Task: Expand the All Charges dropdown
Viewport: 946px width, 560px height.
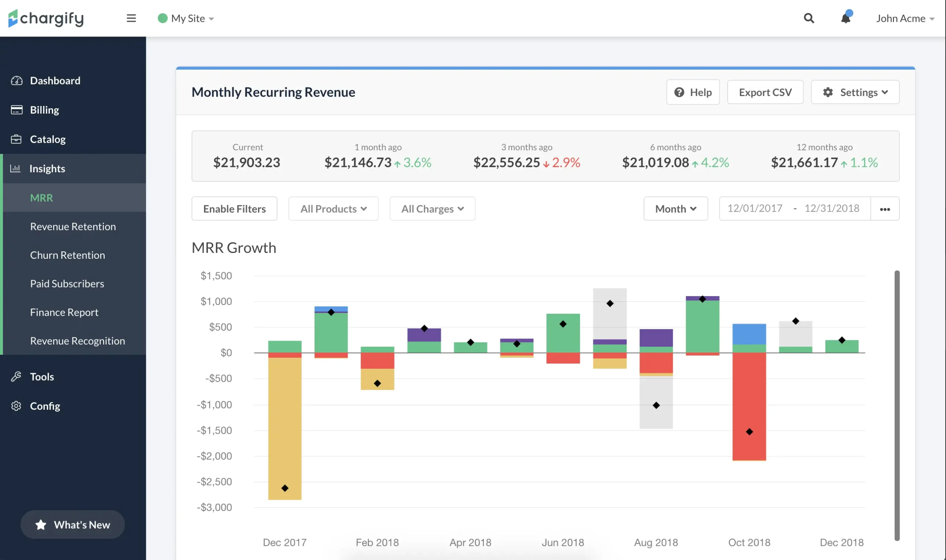Action: click(x=432, y=209)
